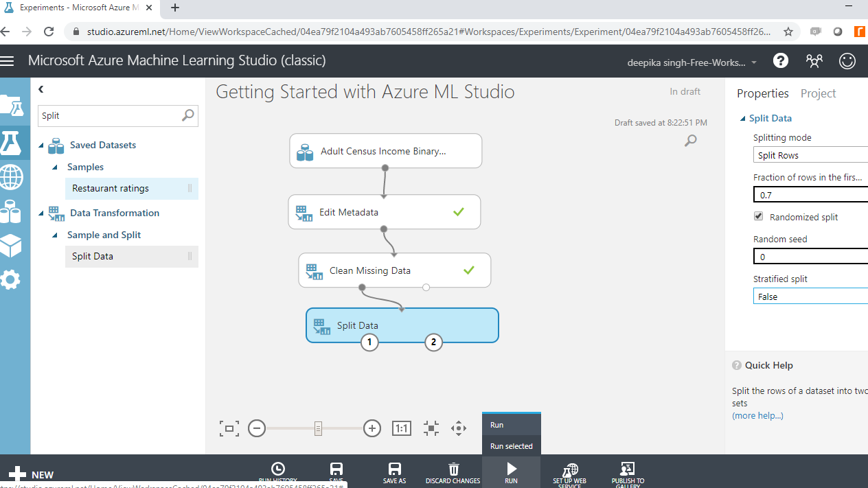Click the pan arrows navigation icon
This screenshot has width=868, height=488.
point(459,429)
